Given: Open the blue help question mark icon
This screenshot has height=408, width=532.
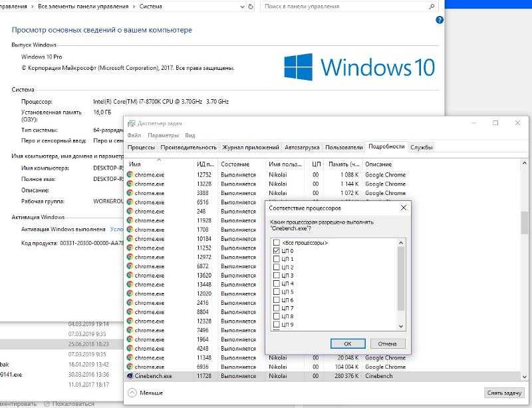Looking at the screenshot, I should (440, 20).
